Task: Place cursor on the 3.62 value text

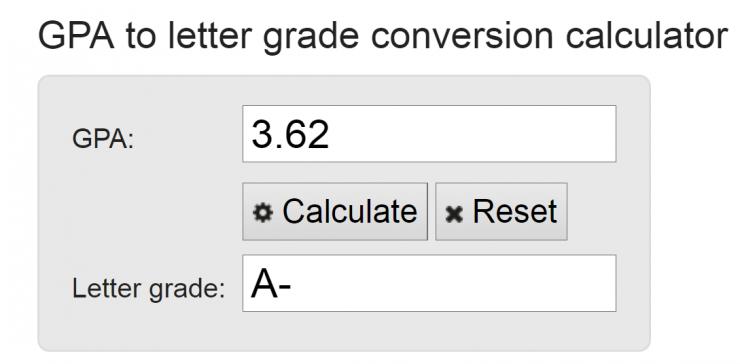Action: (290, 134)
